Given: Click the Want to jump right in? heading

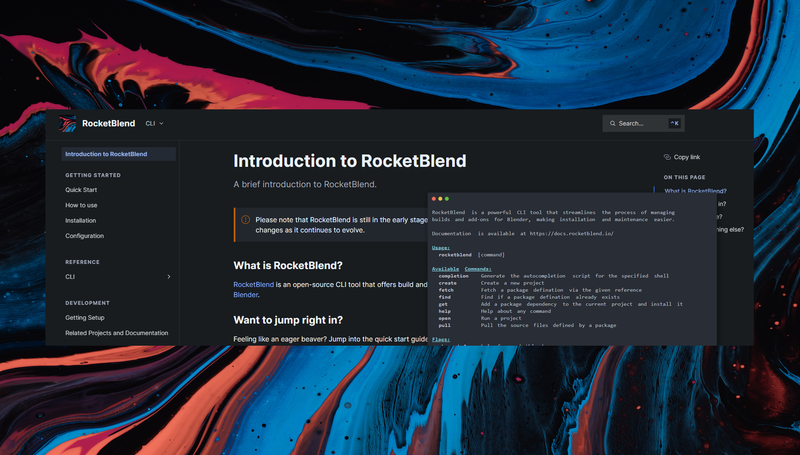Looking at the screenshot, I should point(288,320).
